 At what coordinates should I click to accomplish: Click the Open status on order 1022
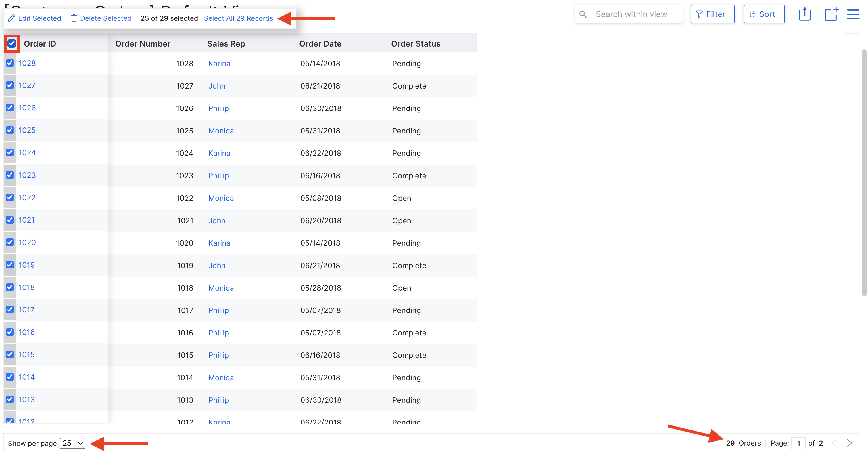[x=402, y=198]
